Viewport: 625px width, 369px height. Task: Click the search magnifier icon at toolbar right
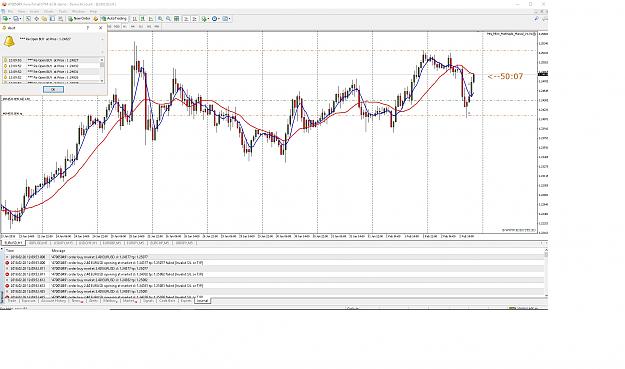(x=536, y=19)
